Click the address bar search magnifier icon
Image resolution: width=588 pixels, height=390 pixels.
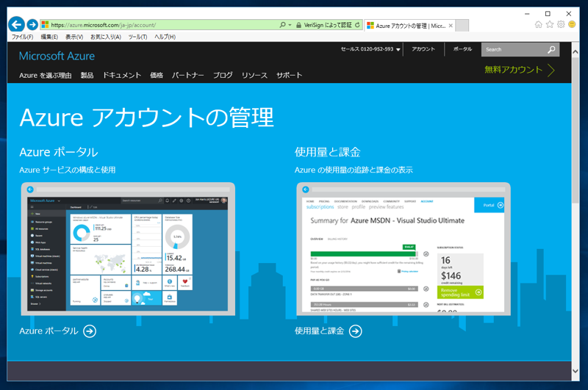pos(282,25)
